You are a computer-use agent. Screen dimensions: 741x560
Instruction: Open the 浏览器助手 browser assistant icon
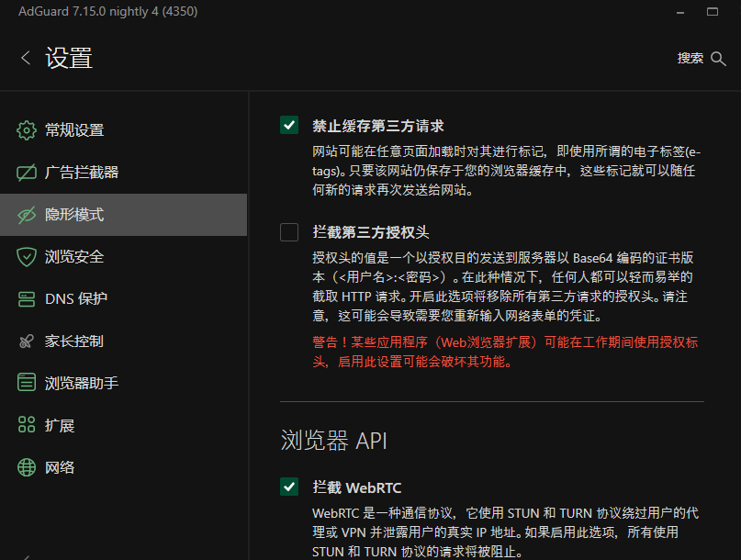[27, 383]
